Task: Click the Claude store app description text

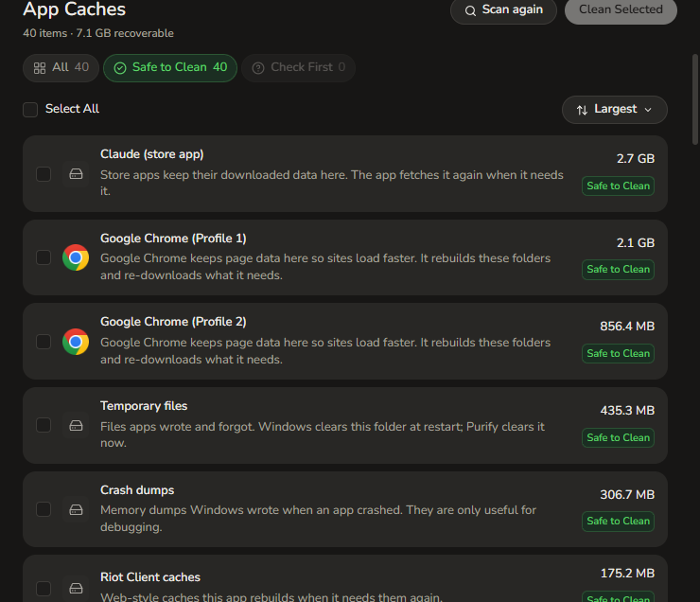Action: tap(332, 183)
